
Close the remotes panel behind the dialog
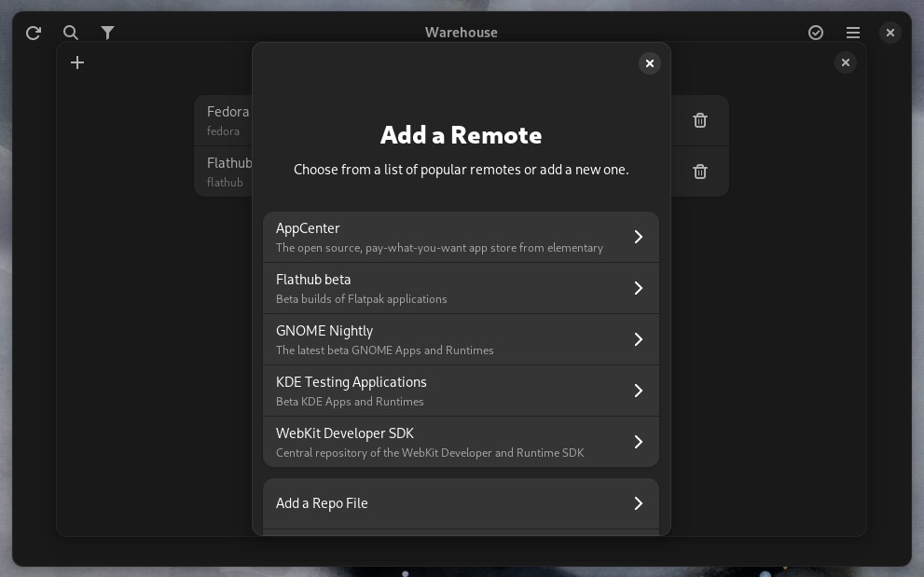pos(846,62)
